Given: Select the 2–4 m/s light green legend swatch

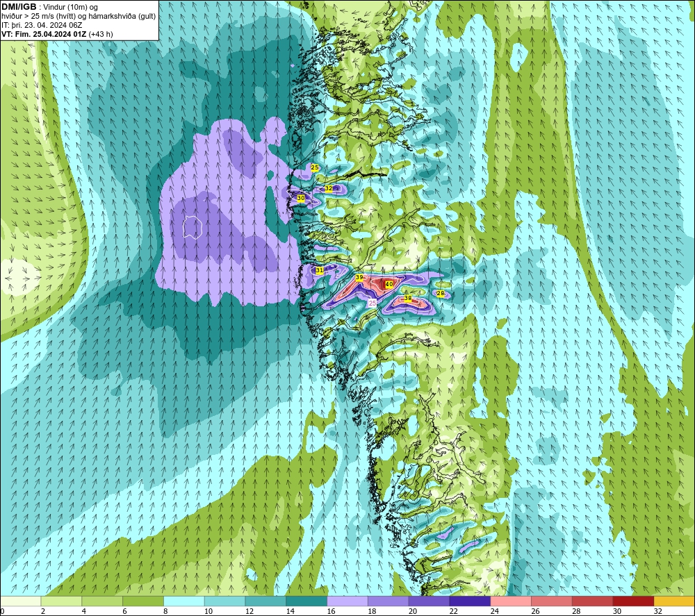Looking at the screenshot, I should (x=61, y=601).
